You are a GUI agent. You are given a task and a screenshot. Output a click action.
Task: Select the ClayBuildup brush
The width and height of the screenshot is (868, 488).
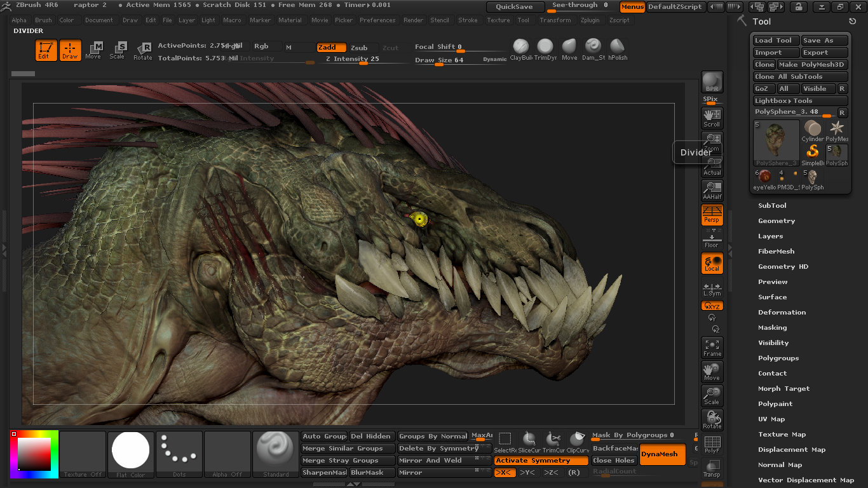[520, 46]
